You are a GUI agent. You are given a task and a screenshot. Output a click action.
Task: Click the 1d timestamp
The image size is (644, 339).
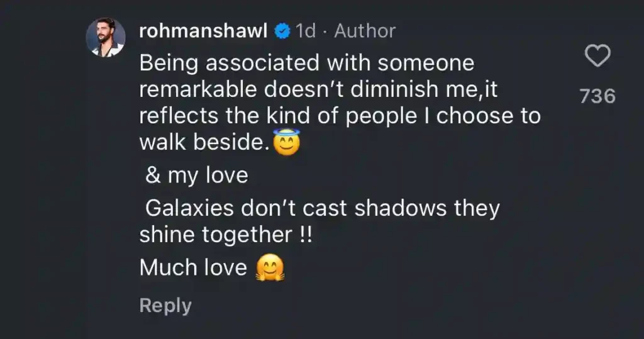[x=305, y=31]
